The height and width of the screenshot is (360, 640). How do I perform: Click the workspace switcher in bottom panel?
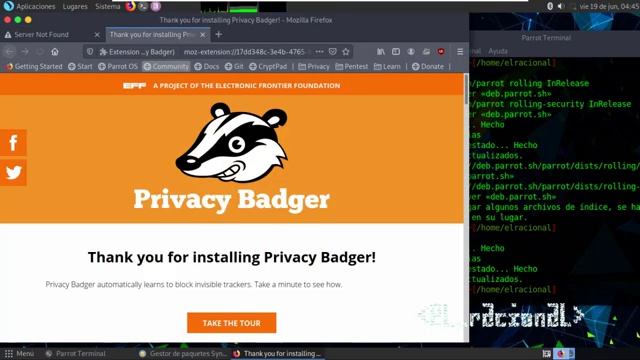[564, 353]
